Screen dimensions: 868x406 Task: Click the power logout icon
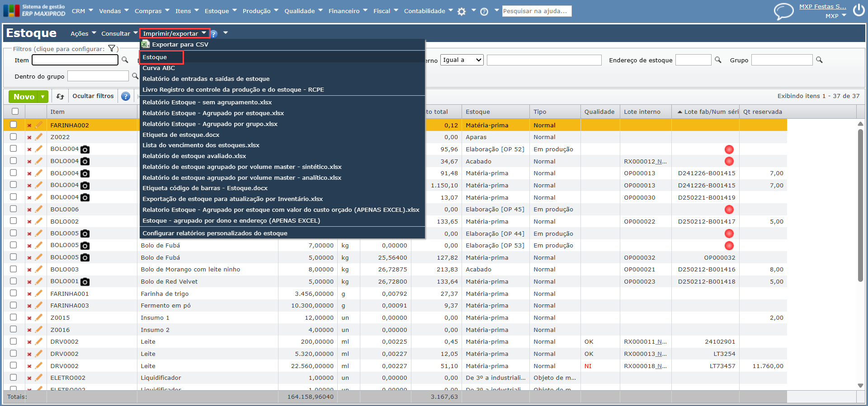click(x=859, y=10)
